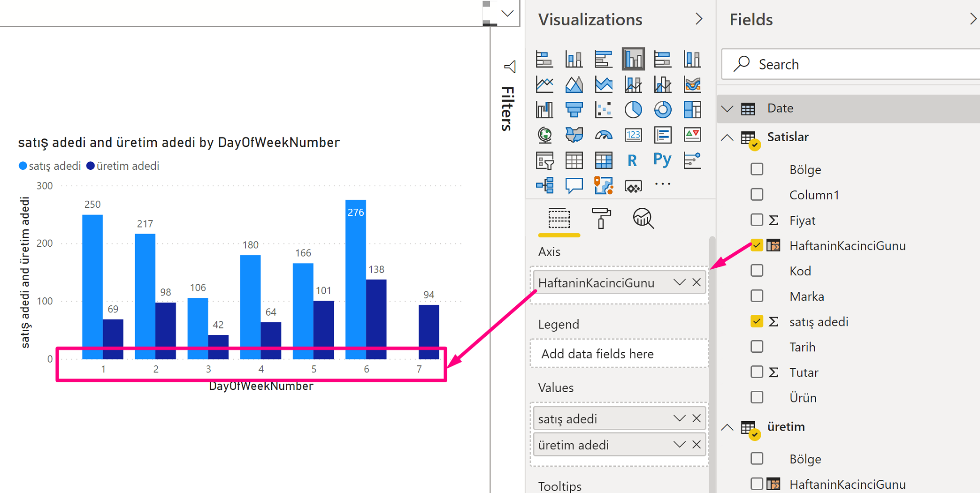
Task: Collapse the Visualizations pane with the arrow
Action: (699, 19)
